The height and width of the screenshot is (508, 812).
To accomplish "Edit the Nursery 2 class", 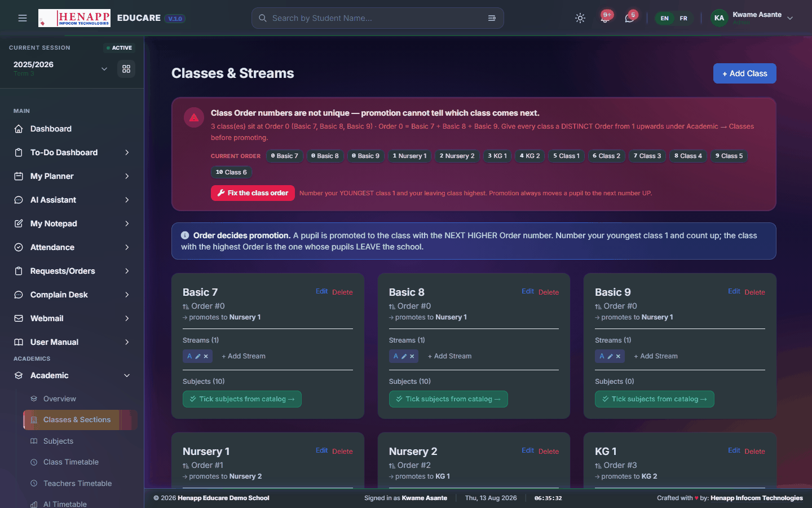I will point(528,450).
